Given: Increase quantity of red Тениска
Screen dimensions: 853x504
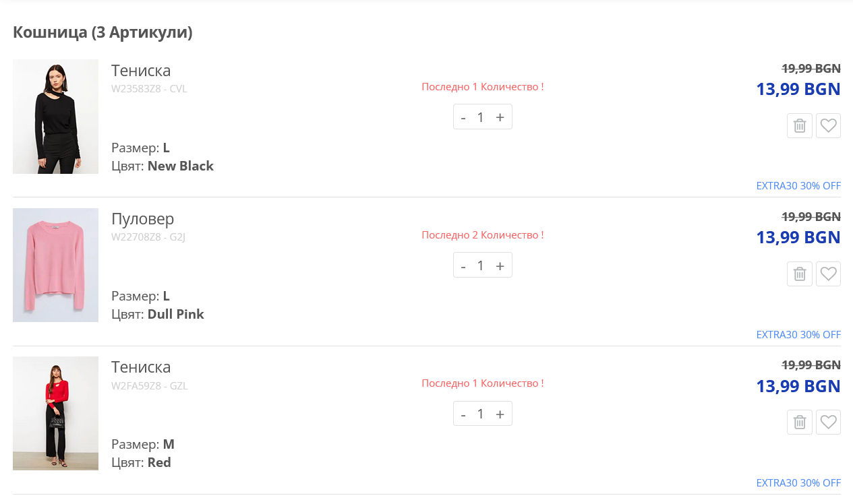Looking at the screenshot, I should [x=500, y=414].
